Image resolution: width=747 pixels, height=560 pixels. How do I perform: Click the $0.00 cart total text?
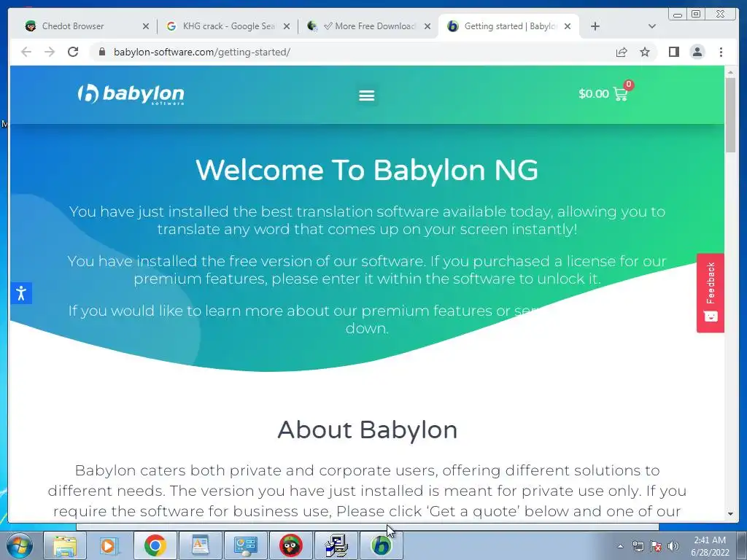point(594,94)
